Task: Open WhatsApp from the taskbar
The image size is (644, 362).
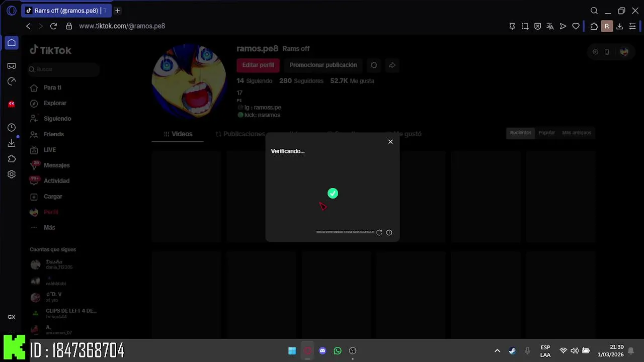Action: coord(338,351)
